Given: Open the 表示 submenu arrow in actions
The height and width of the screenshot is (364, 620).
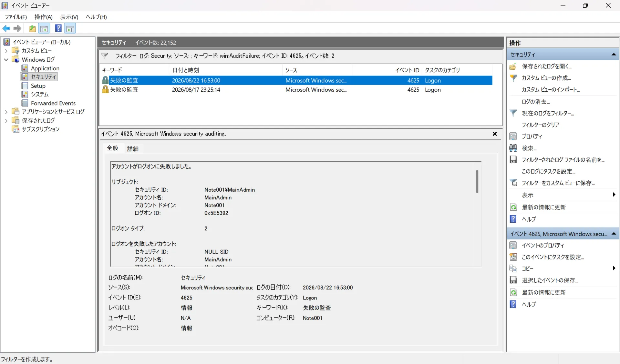Looking at the screenshot, I should [x=614, y=195].
